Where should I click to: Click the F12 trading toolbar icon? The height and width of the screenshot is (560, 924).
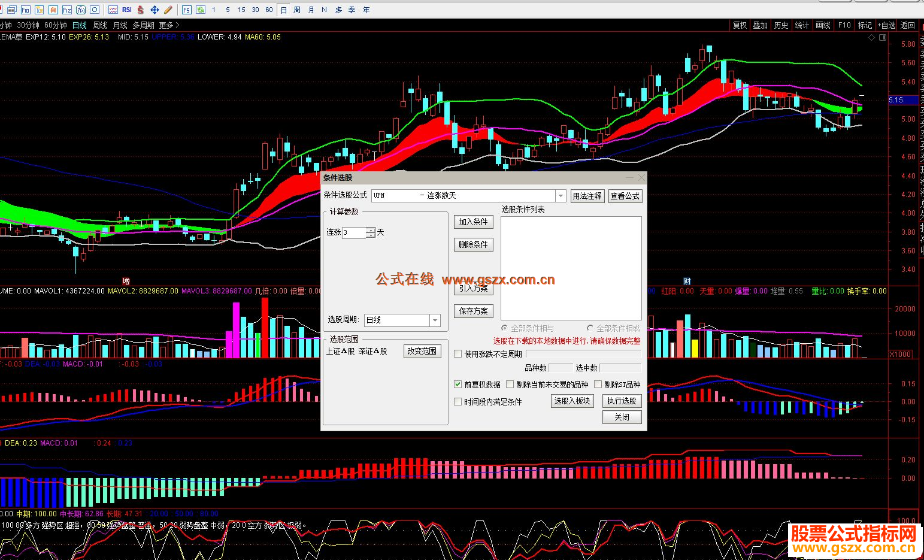coord(66,10)
